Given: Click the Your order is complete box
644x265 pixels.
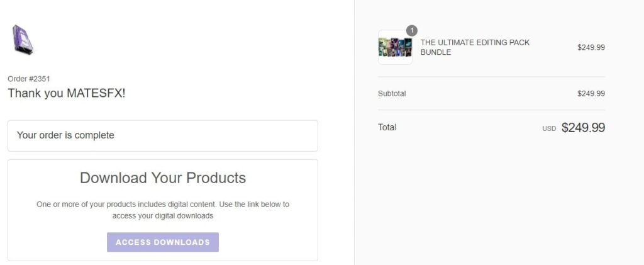Looking at the screenshot, I should pyautogui.click(x=163, y=135).
